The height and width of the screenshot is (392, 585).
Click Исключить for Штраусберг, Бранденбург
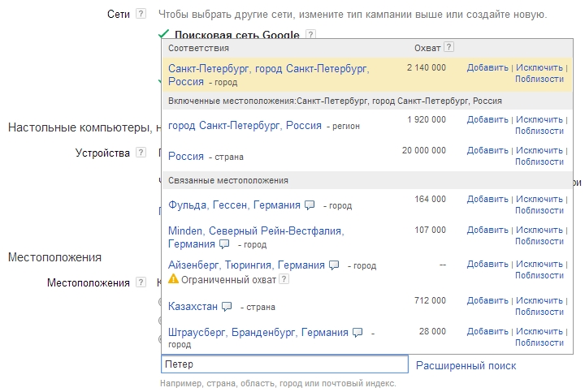pos(539,331)
